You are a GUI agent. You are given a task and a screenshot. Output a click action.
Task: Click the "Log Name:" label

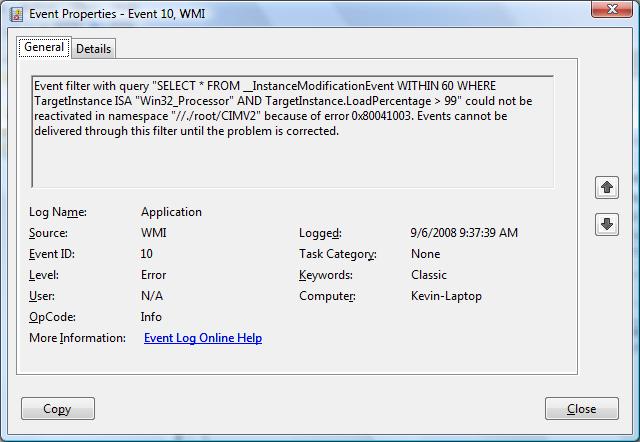[58, 212]
